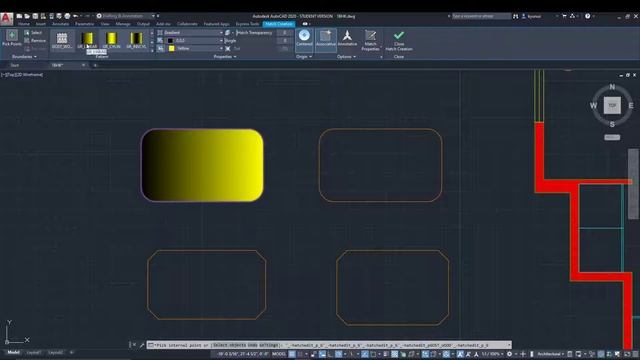This screenshot has width=640, height=360.
Task: Click the E compass direction on ViewCube
Action: (631, 105)
